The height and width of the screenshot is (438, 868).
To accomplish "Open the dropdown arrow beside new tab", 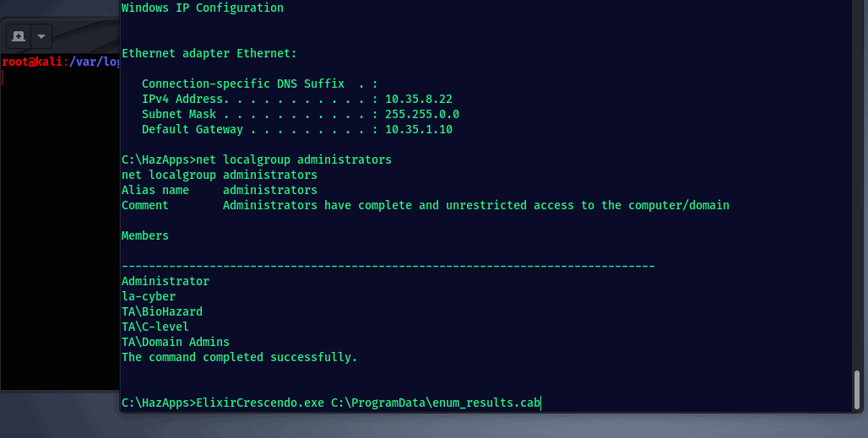I will 41,36.
